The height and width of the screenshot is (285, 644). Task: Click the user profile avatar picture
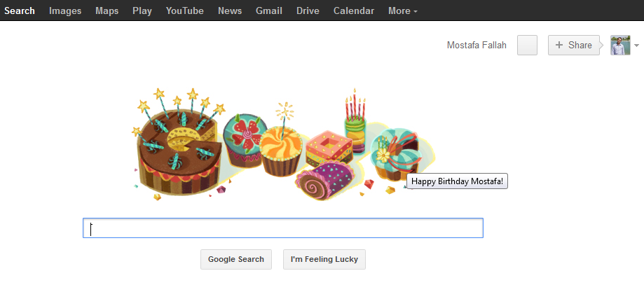[x=620, y=46]
